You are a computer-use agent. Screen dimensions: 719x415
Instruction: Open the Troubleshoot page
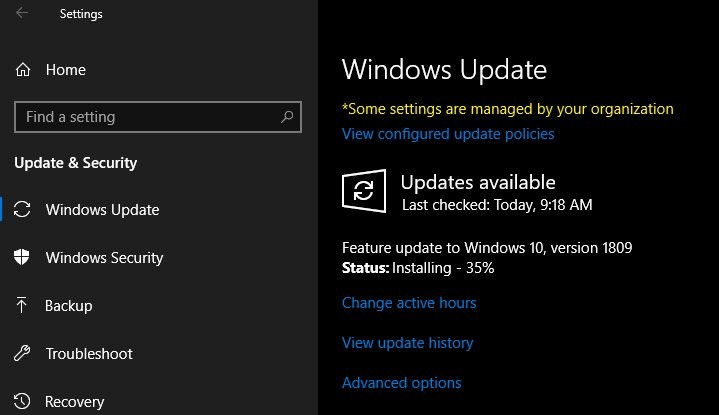[89, 354]
